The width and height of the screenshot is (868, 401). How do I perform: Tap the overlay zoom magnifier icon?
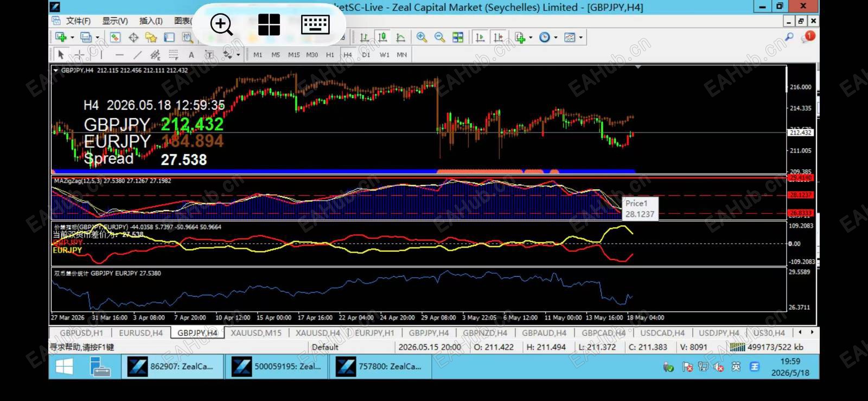(221, 24)
